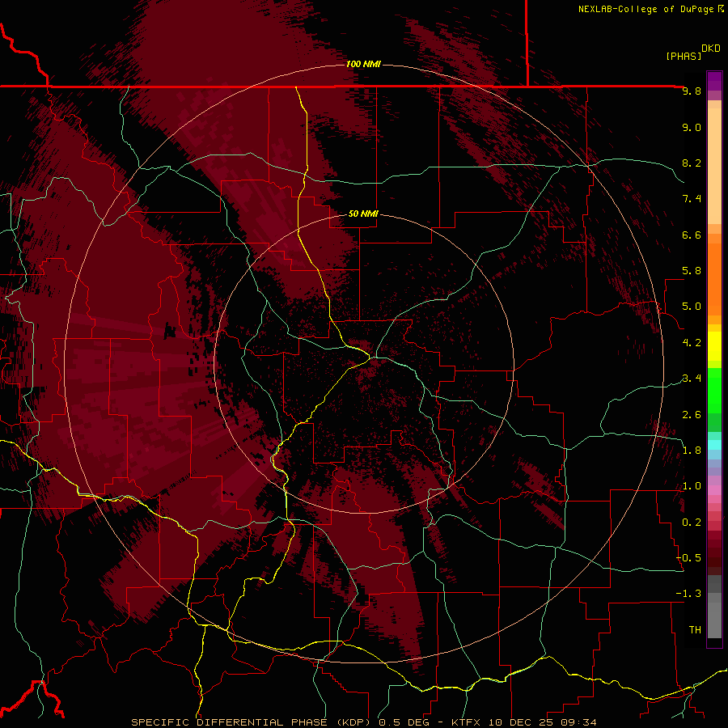
Task: Pick the cyan segment of the color scale
Action: 714,445
